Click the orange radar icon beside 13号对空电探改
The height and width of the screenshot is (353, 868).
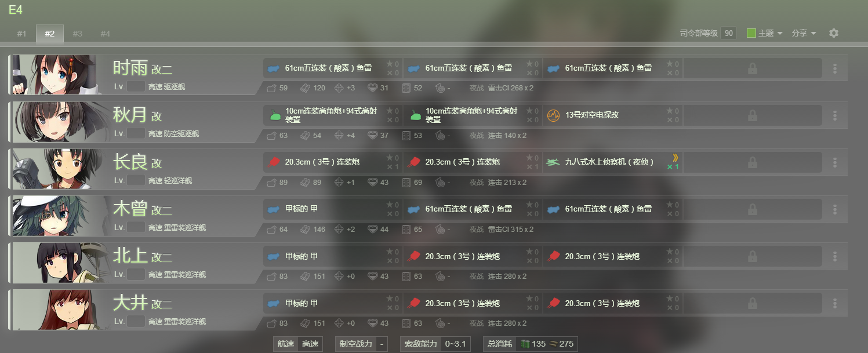[x=554, y=115]
